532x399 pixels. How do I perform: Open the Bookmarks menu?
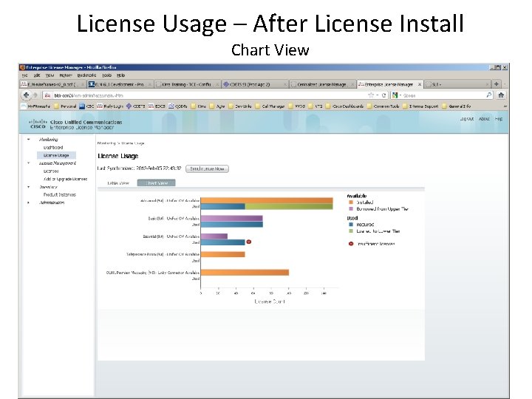point(86,75)
